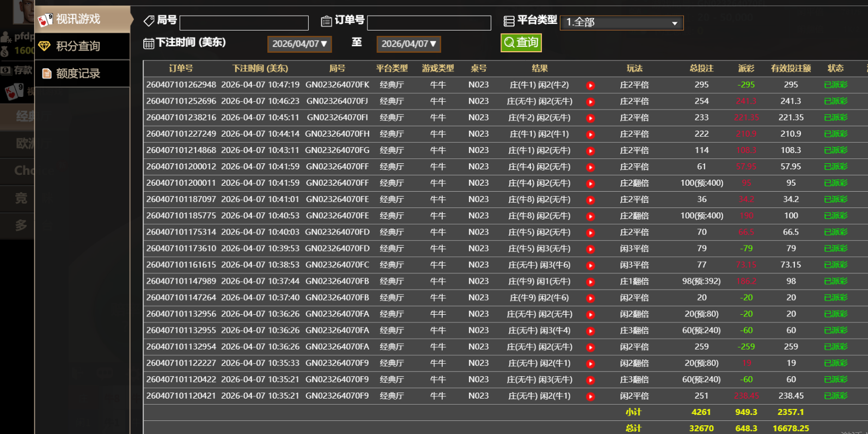Click the 总投注 column header
Image resolution: width=868 pixels, height=434 pixels.
(x=701, y=69)
